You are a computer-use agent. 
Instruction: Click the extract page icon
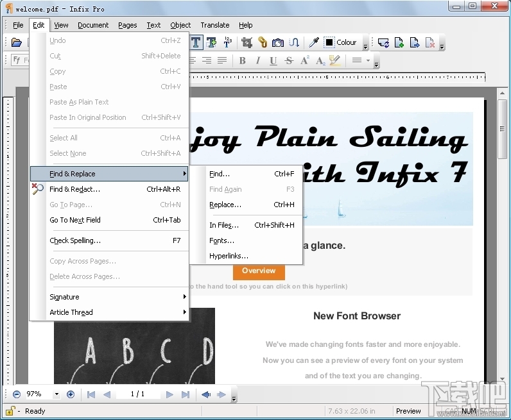click(415, 42)
